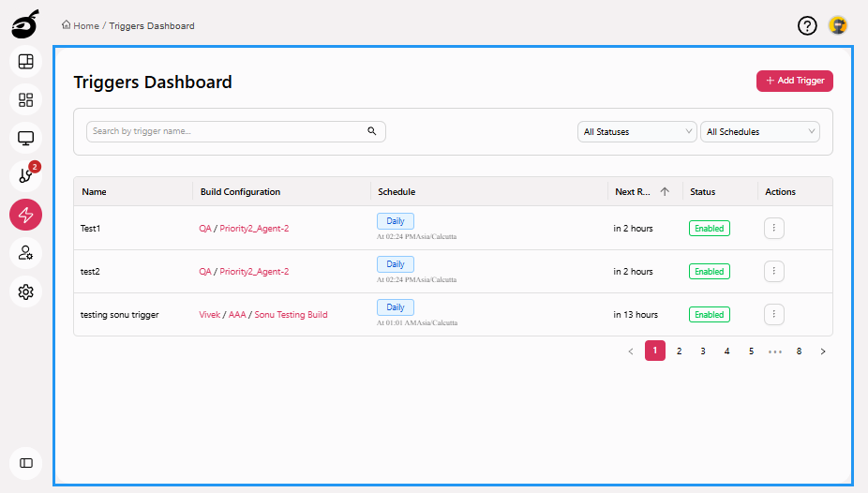Open actions menu for testing sonu trigger
The height and width of the screenshot is (493, 868).
pyautogui.click(x=773, y=315)
